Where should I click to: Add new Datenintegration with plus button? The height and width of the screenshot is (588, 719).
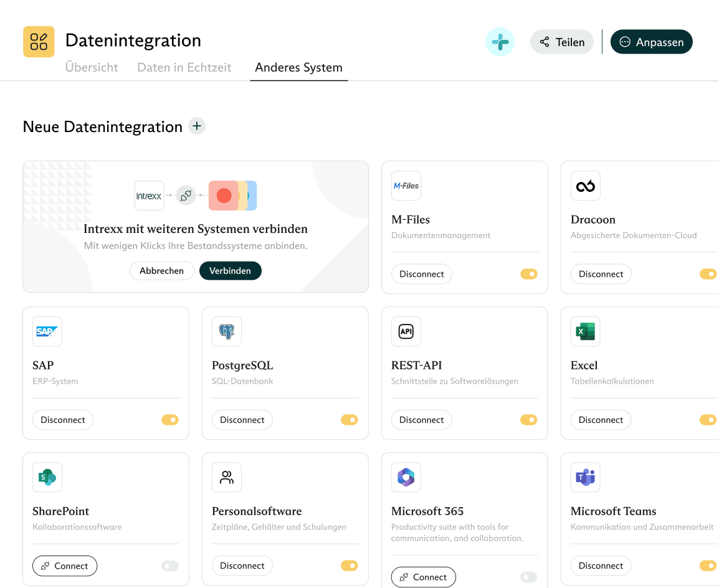tap(197, 126)
